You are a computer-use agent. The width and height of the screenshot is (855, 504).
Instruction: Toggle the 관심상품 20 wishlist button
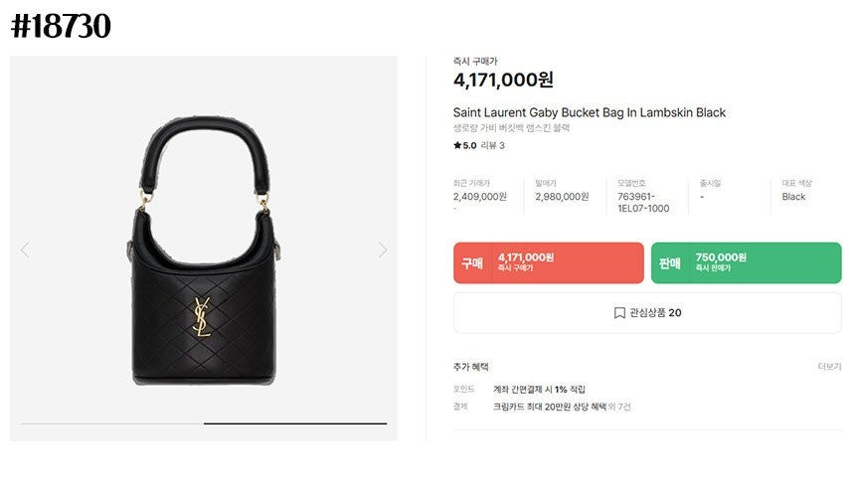click(x=647, y=312)
